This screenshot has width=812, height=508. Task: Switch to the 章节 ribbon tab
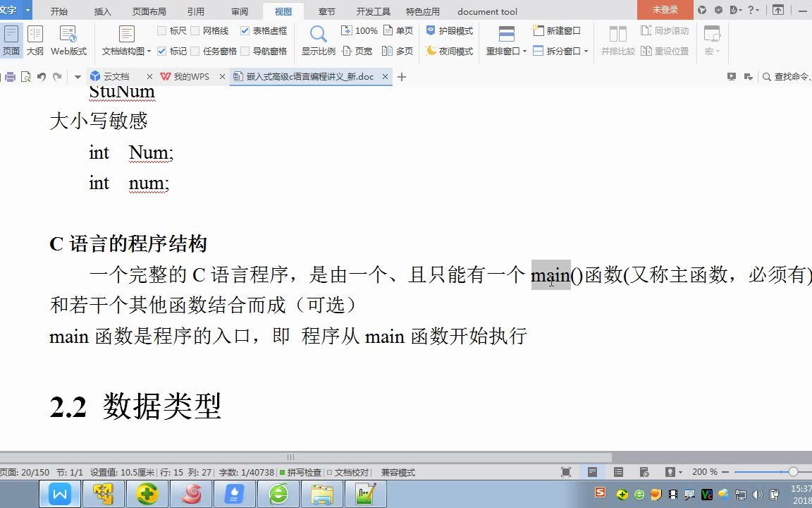click(x=327, y=11)
